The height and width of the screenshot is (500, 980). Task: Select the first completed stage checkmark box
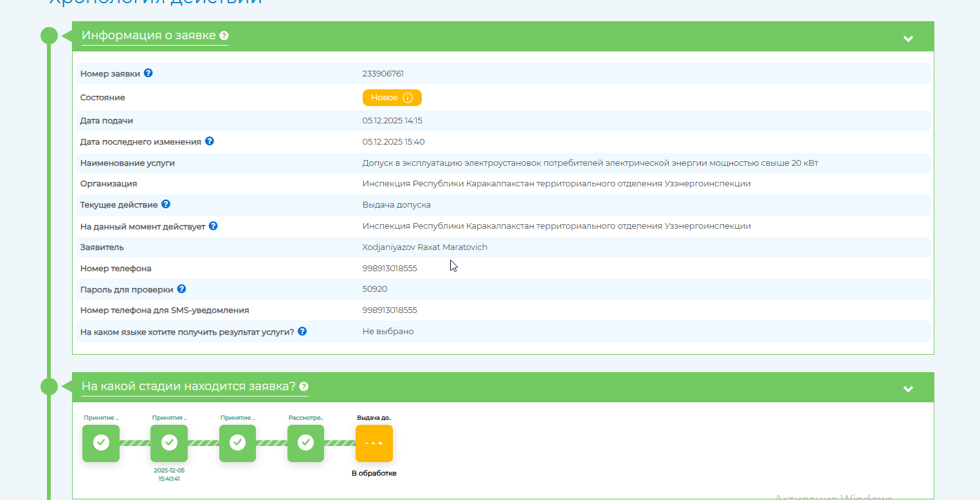(x=101, y=443)
